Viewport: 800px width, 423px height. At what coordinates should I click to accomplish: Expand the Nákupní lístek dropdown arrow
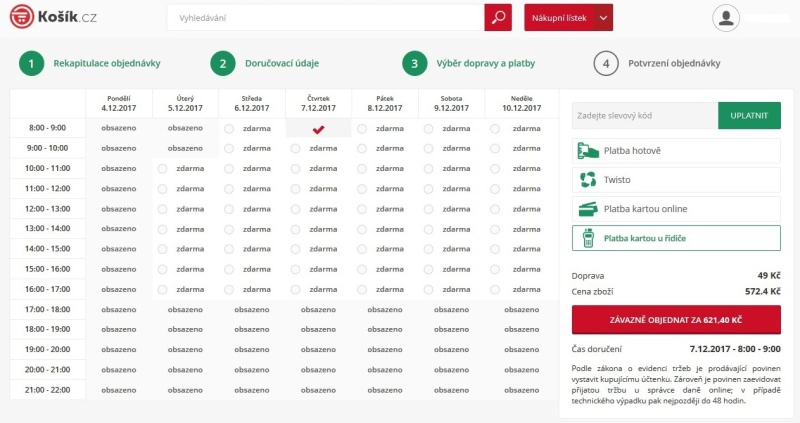coord(604,18)
